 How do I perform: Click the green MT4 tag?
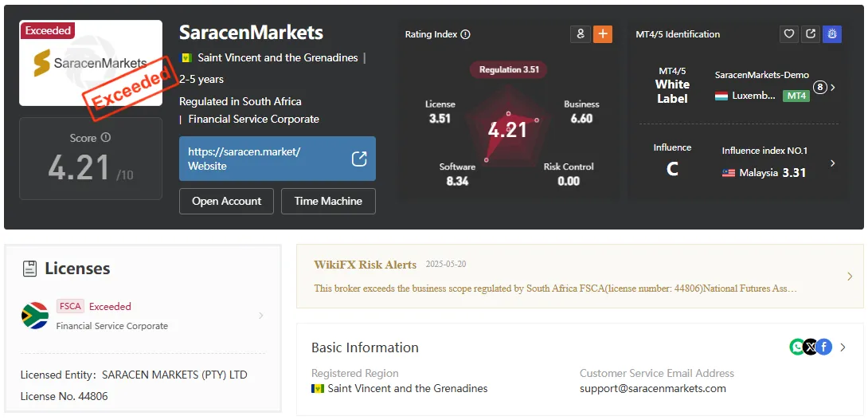(x=796, y=96)
